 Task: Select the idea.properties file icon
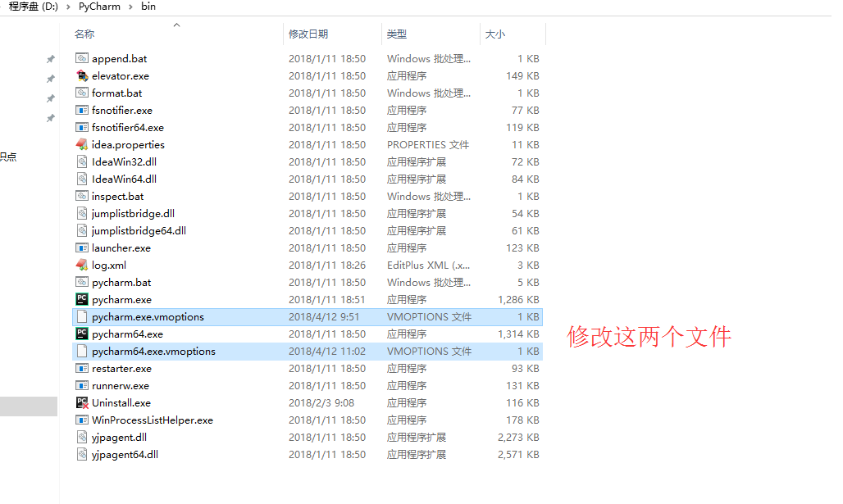click(82, 144)
